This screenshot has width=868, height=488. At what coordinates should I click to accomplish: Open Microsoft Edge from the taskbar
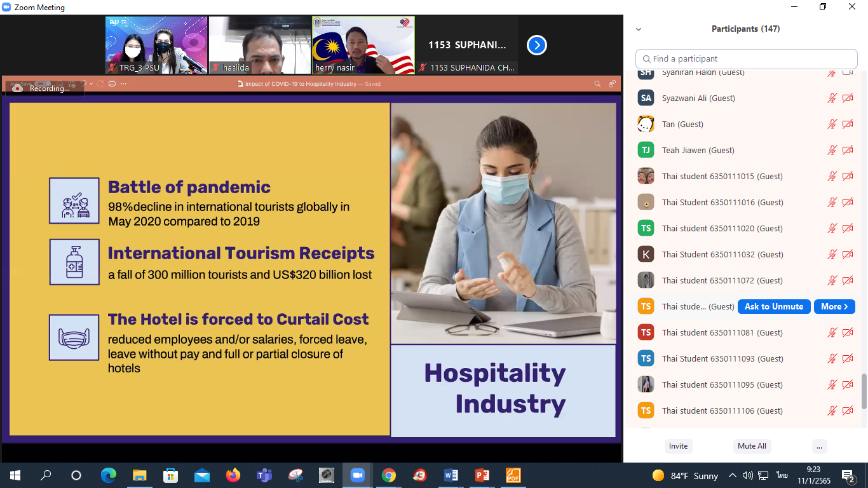(x=109, y=475)
